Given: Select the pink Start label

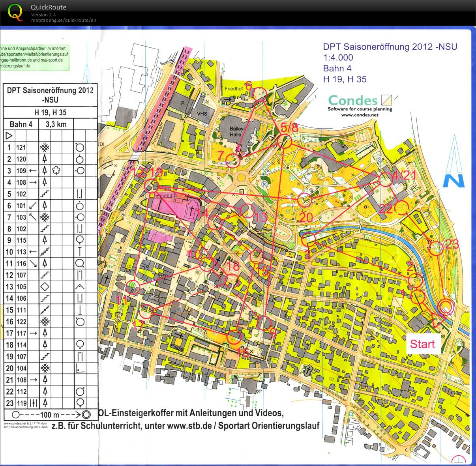Looking at the screenshot, I should click(422, 344).
